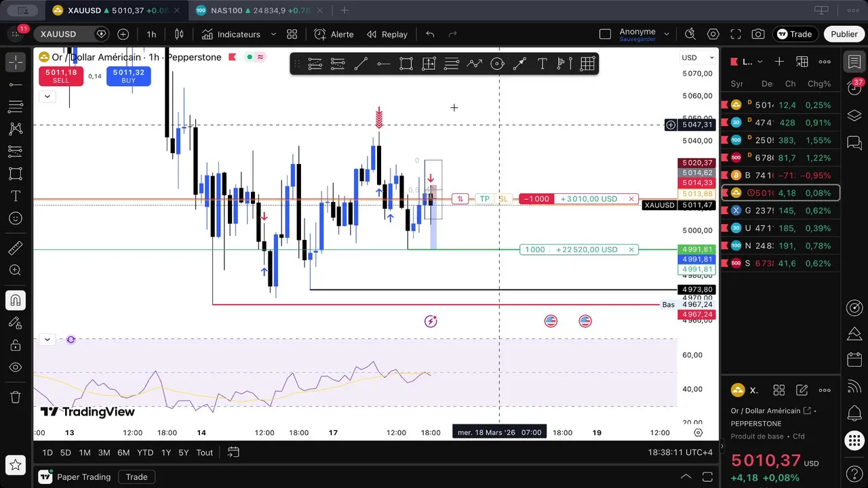Screen dimensions: 868x488
Task: Open the Paper Trading panel
Action: [75, 477]
